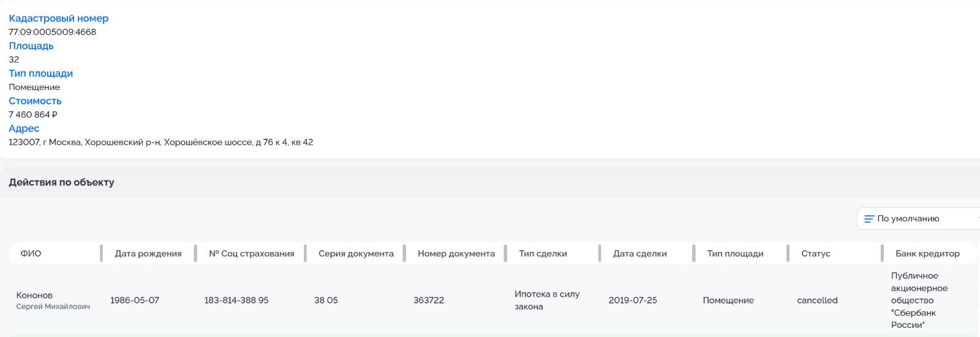The height and width of the screenshot is (337, 980).
Task: Click the Действия по объекту section header
Action: (61, 182)
